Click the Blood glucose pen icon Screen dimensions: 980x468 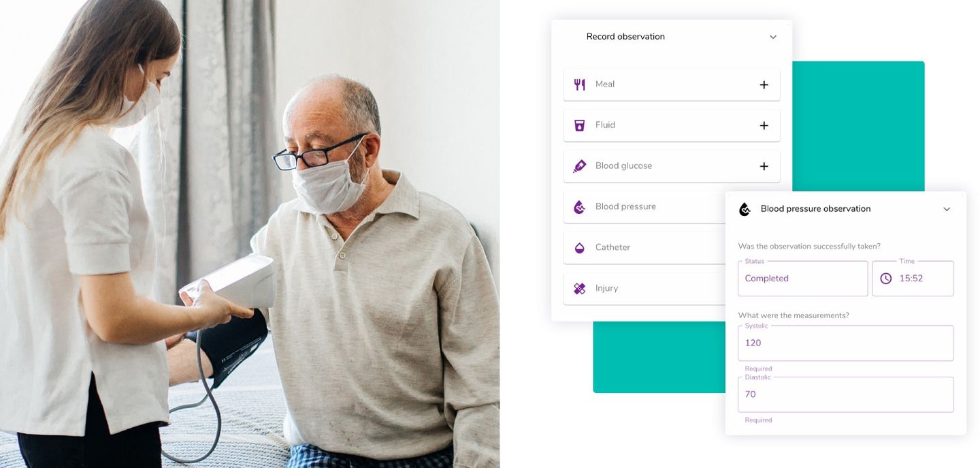579,166
